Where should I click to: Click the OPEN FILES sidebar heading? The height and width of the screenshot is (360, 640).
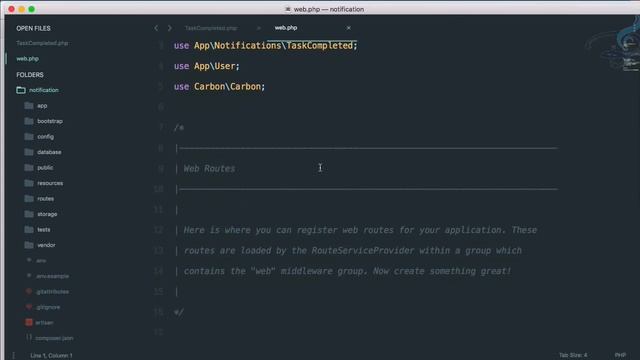pyautogui.click(x=33, y=29)
